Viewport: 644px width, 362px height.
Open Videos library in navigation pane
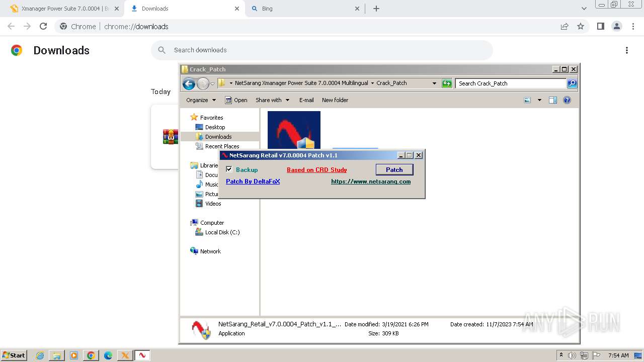(x=213, y=204)
